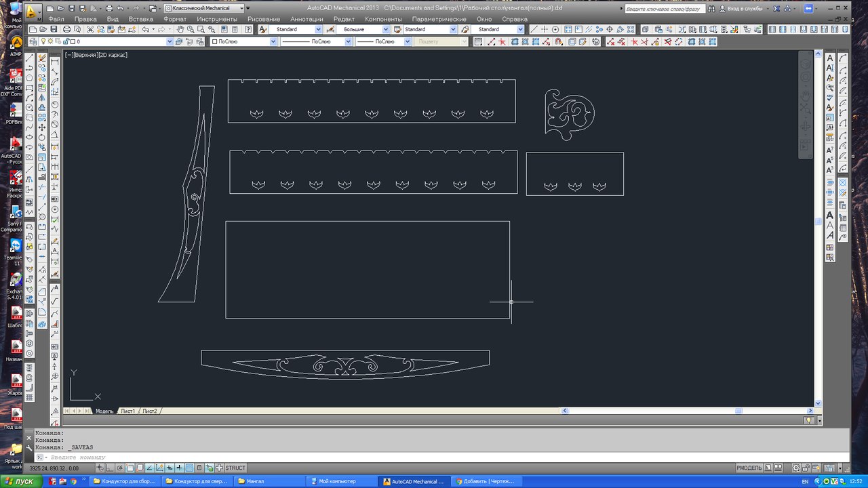Open the Файл menu
This screenshot has width=868, height=488.
tap(56, 19)
